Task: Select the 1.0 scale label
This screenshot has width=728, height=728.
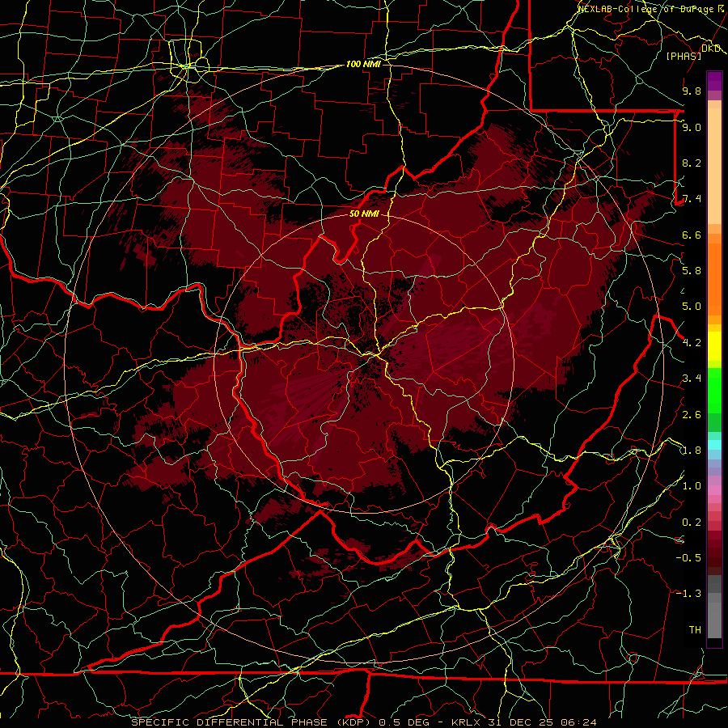Action: click(692, 486)
